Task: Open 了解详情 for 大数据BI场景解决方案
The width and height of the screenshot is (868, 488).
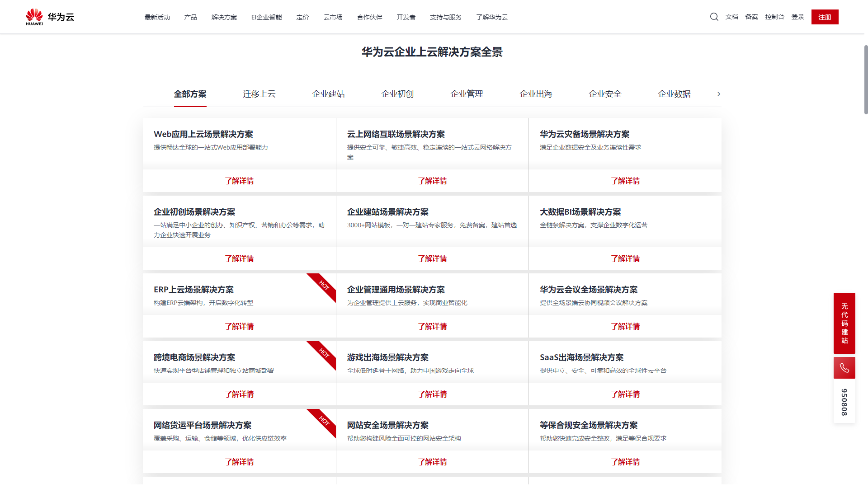Action: pyautogui.click(x=625, y=258)
